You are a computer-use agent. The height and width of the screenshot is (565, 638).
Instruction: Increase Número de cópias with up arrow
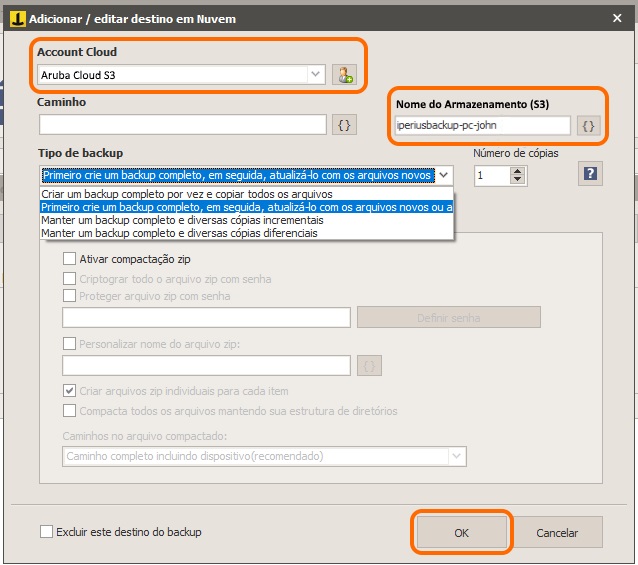(x=517, y=171)
